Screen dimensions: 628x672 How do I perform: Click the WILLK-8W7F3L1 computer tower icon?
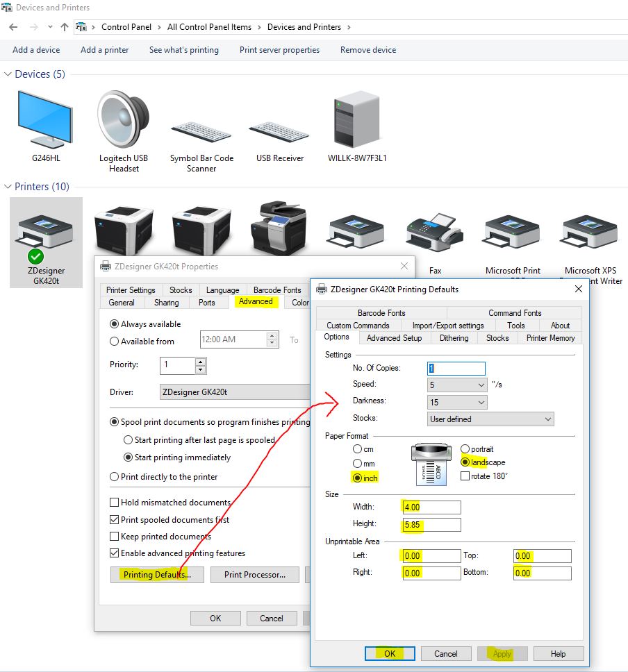click(x=357, y=119)
